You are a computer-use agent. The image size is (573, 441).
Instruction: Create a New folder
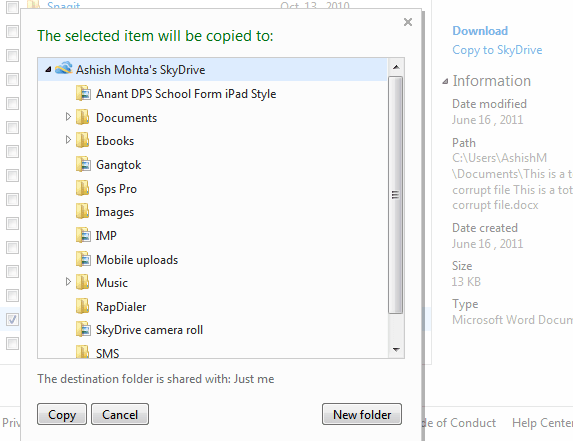pyautogui.click(x=362, y=414)
